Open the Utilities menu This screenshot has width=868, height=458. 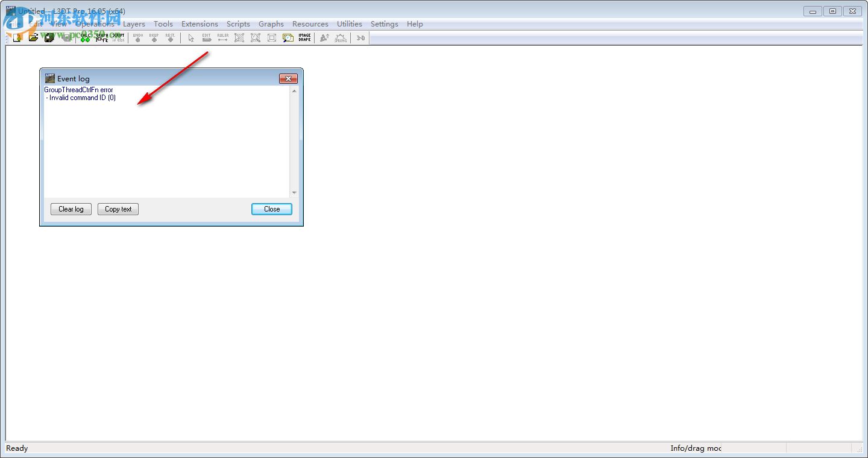tap(350, 24)
